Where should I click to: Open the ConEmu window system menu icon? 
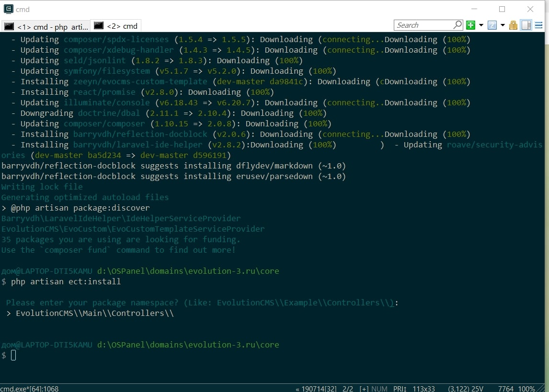click(x=9, y=9)
